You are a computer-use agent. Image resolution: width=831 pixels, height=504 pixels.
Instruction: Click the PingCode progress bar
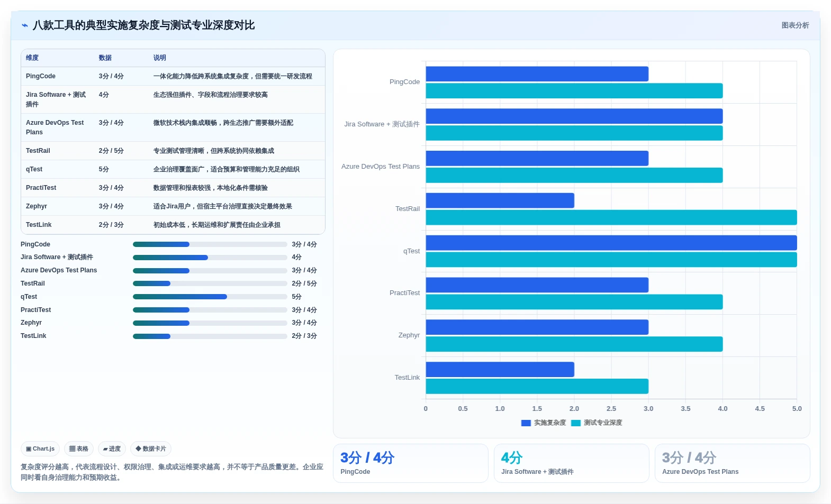(210, 244)
